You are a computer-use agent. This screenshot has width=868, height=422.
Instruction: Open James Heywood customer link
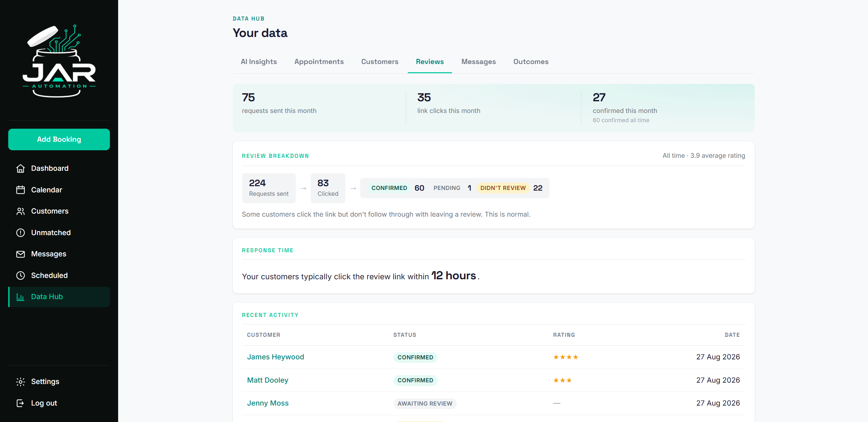pyautogui.click(x=276, y=357)
